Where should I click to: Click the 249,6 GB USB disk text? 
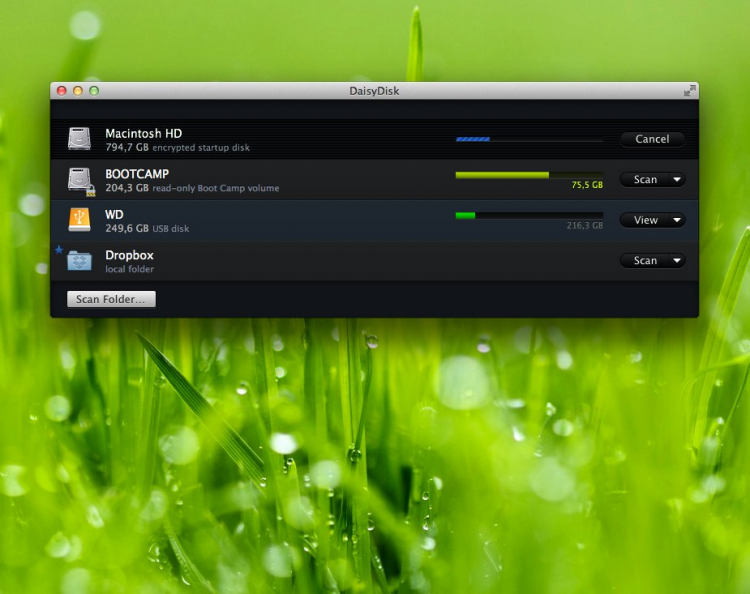pyautogui.click(x=147, y=229)
